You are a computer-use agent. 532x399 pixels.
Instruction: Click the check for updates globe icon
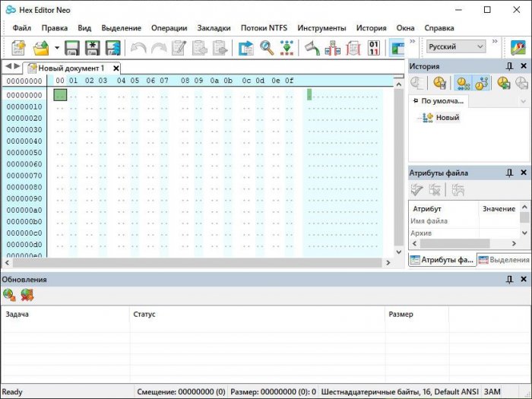tap(9, 294)
